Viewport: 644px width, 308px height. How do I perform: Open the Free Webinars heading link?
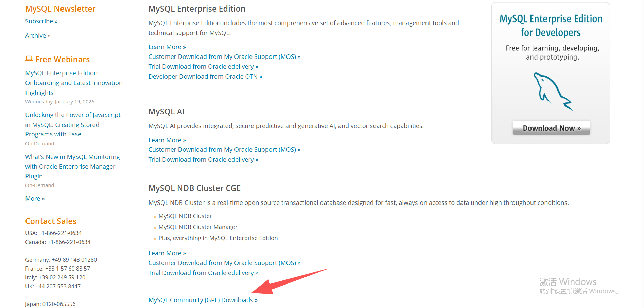63,60
